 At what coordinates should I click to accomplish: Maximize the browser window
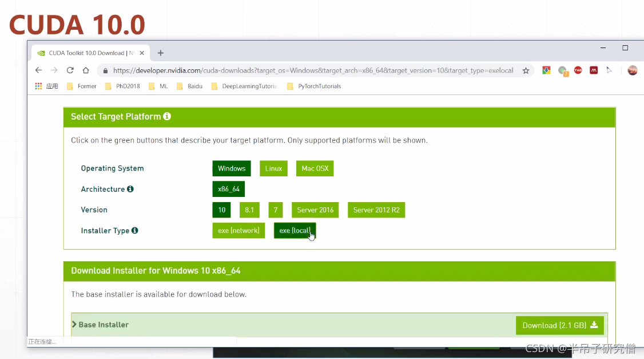click(625, 48)
